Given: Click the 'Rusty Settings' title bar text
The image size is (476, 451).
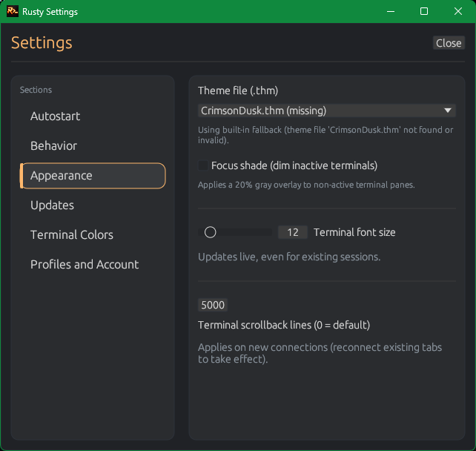Looking at the screenshot, I should click(x=50, y=12).
